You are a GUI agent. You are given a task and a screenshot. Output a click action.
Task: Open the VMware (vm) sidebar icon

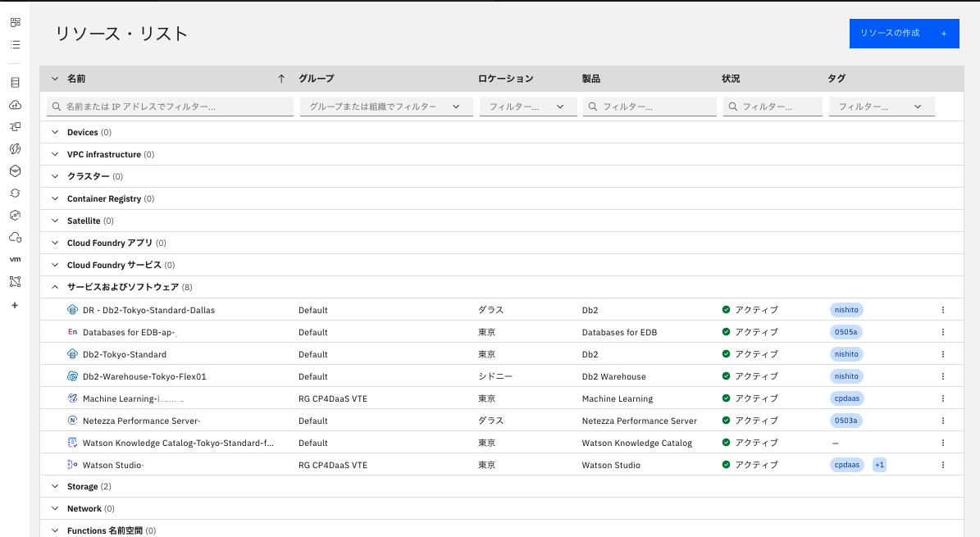(15, 259)
